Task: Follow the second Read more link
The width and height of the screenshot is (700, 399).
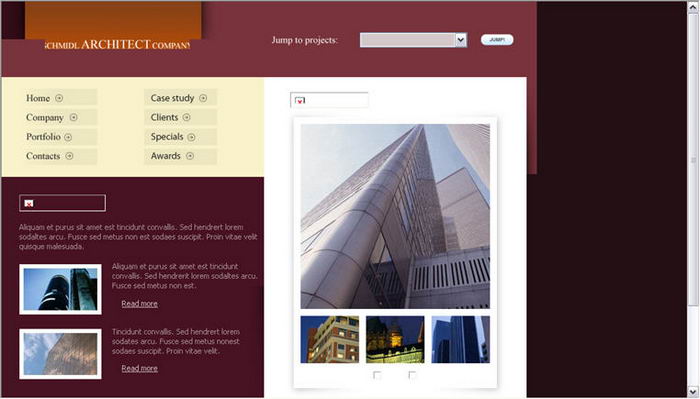Action: pos(139,368)
